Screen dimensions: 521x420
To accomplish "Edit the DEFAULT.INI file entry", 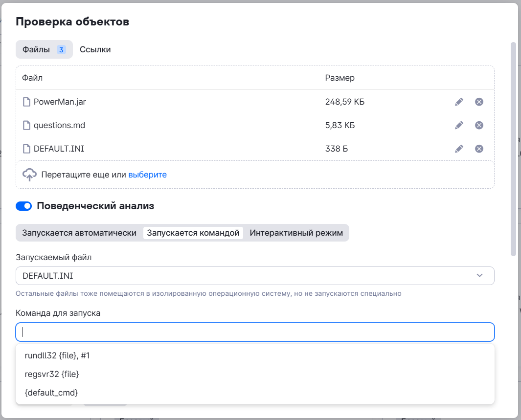I will 459,149.
